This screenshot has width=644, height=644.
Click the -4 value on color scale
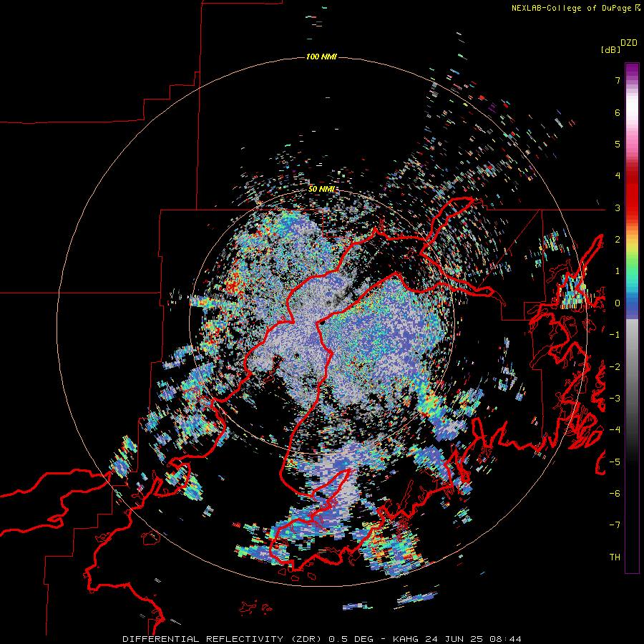pos(615,430)
